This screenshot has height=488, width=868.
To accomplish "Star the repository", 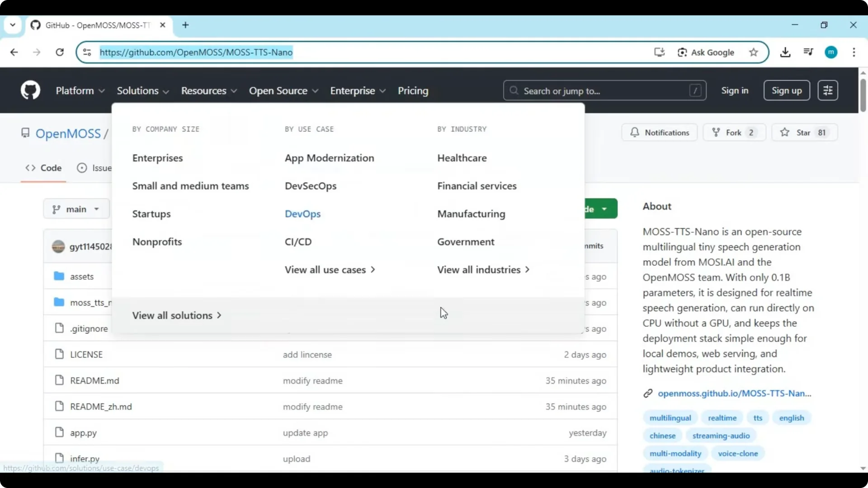I will [804, 132].
